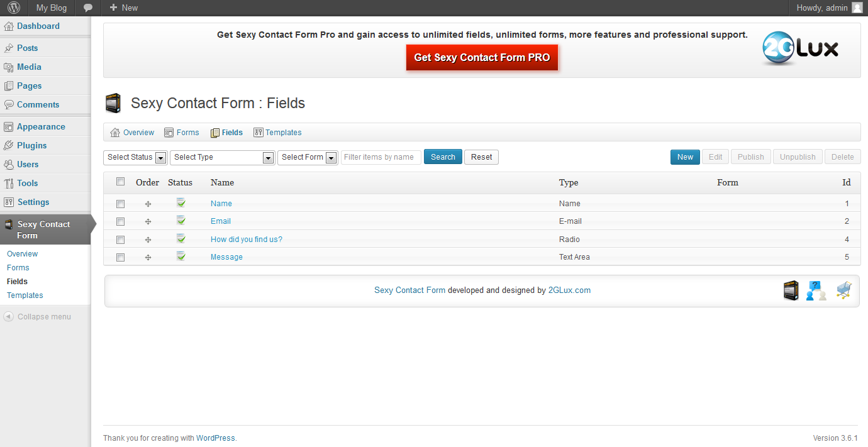Click the Collapse menu arrow icon
The height and width of the screenshot is (447, 868).
(x=8, y=317)
